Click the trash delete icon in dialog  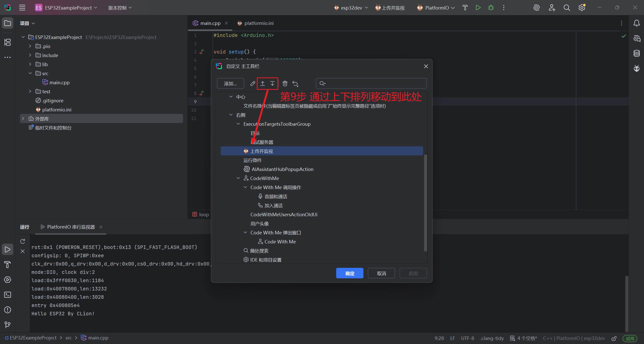[285, 83]
